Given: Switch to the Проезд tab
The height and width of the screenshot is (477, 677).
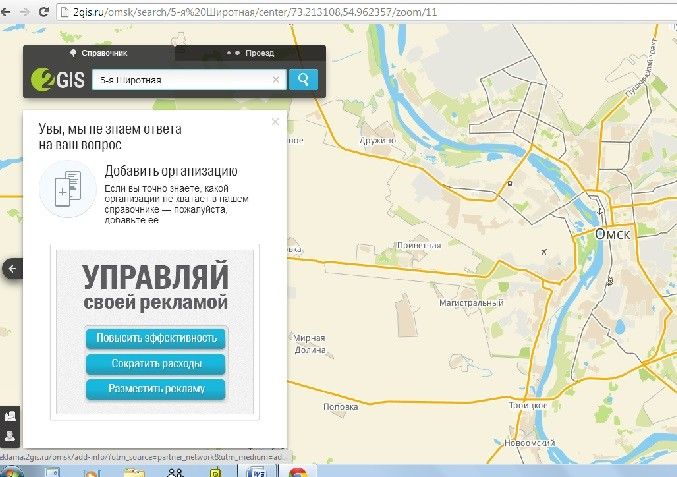Looking at the screenshot, I should pyautogui.click(x=252, y=52).
